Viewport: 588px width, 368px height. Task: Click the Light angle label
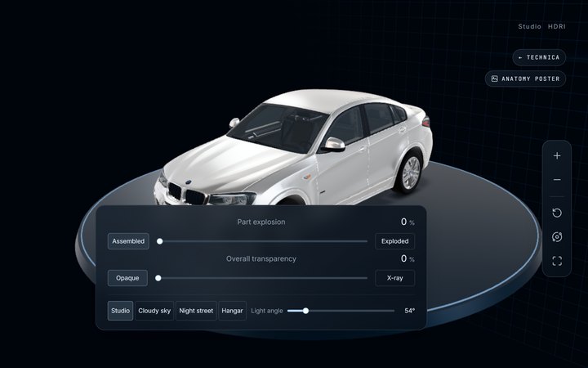pyautogui.click(x=266, y=311)
